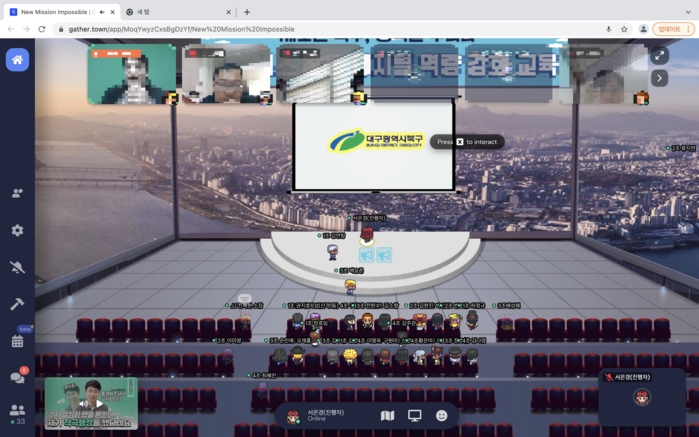Show next participant videos with right chevron

659,78
